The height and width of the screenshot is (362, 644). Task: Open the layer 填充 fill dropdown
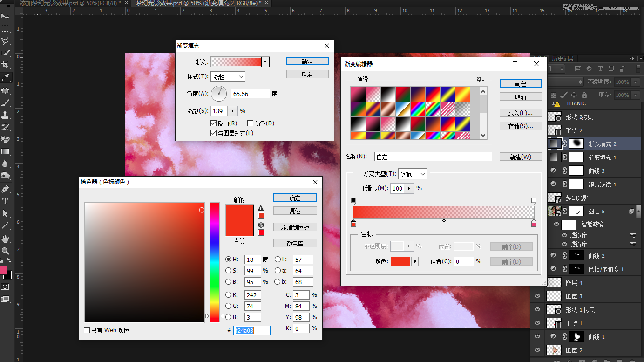(635, 95)
